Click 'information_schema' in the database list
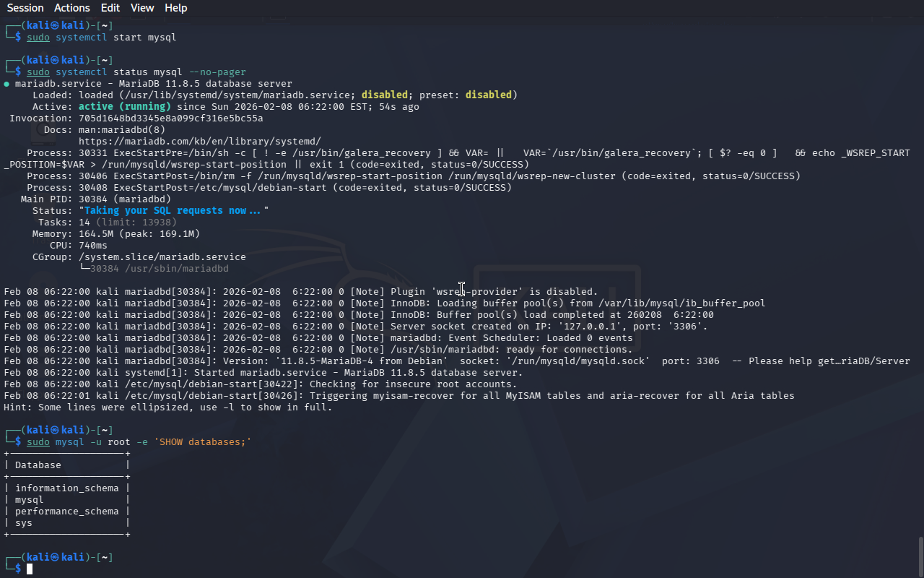Viewport: 924px width, 578px height. pos(66,488)
